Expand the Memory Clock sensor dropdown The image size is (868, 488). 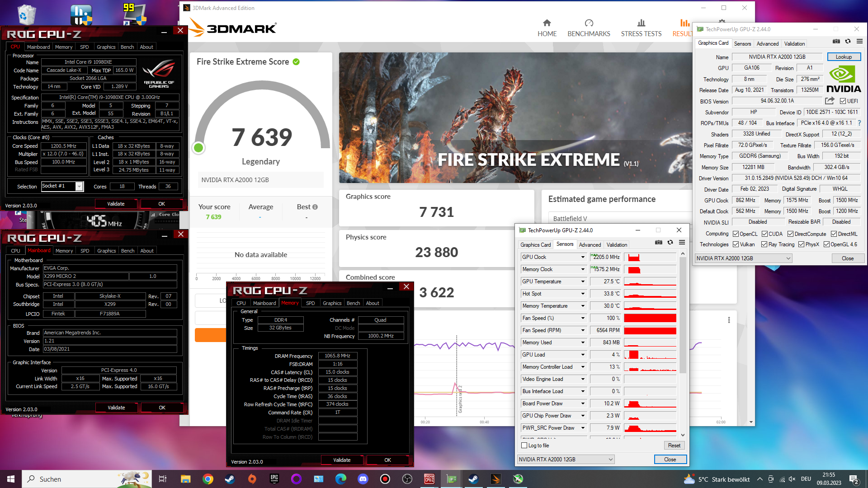click(583, 269)
